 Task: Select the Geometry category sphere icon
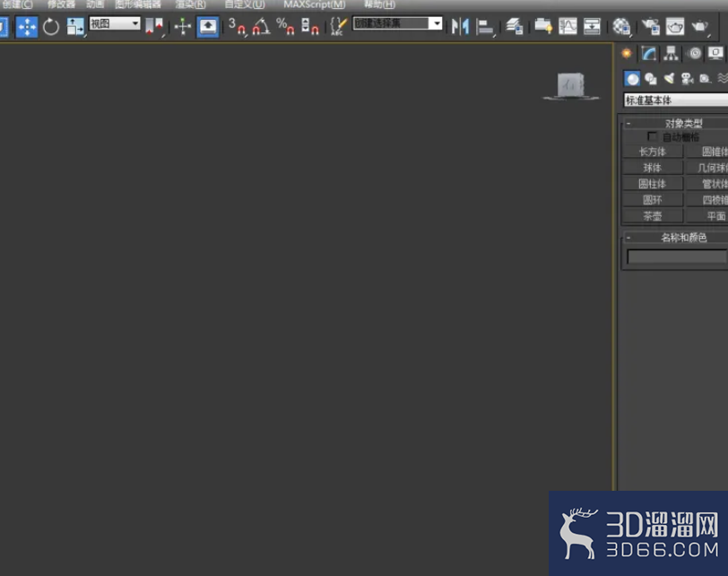coord(632,78)
